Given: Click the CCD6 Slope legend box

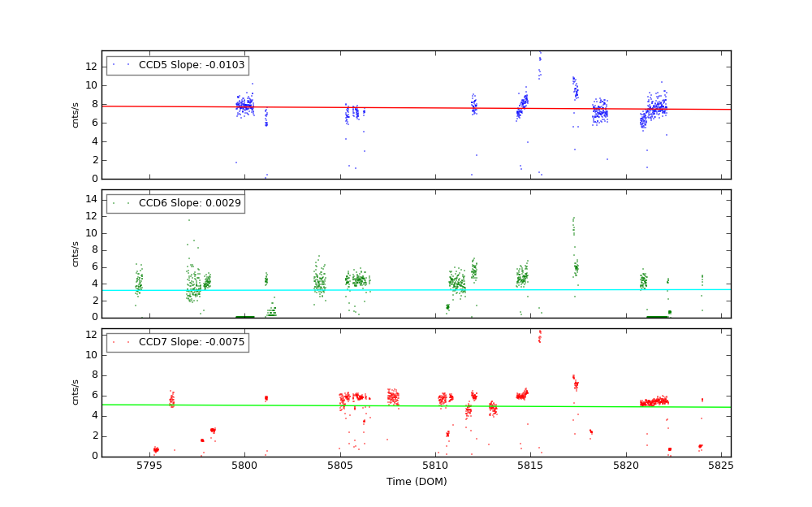Looking at the screenshot, I should point(175,203).
